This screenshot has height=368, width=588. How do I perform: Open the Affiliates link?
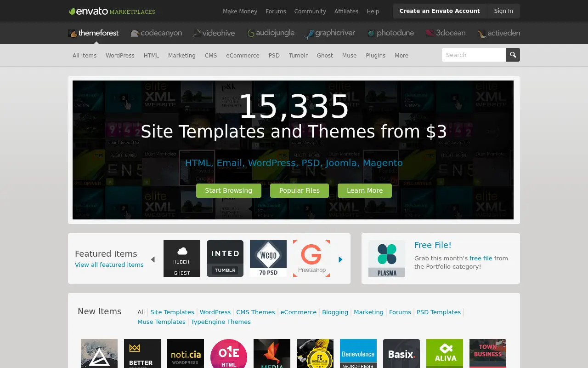[346, 11]
